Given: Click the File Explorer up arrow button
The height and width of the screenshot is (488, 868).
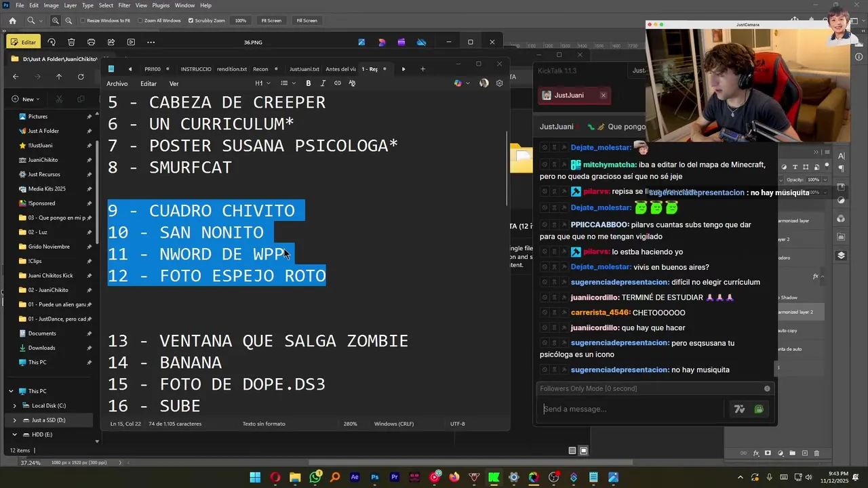Looking at the screenshot, I should (x=59, y=77).
